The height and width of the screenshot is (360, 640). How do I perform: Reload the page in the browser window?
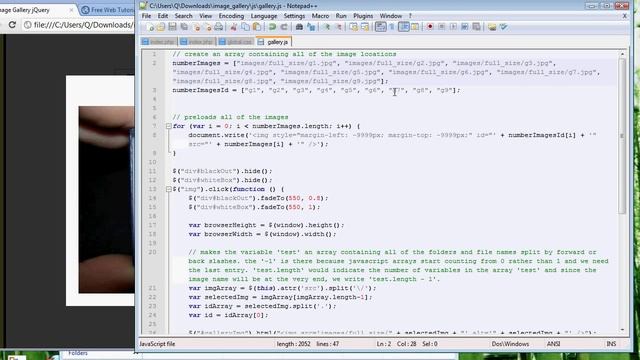12,25
